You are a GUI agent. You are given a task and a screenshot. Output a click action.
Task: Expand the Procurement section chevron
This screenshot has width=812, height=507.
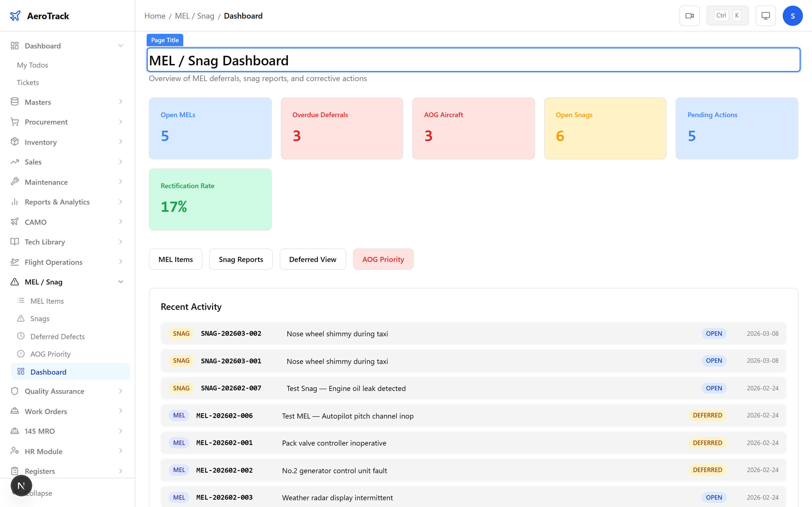click(x=120, y=121)
